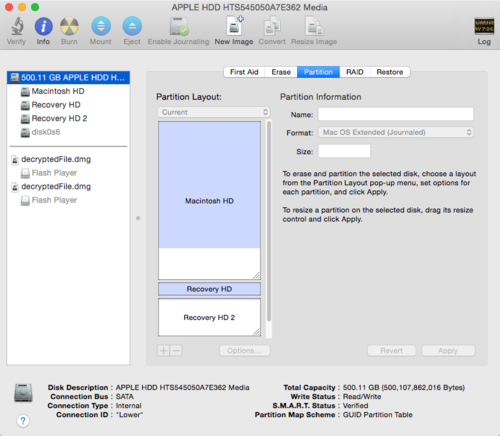Select the first decryptedFile.dmg entry
This screenshot has width=500, height=436.
click(68, 159)
